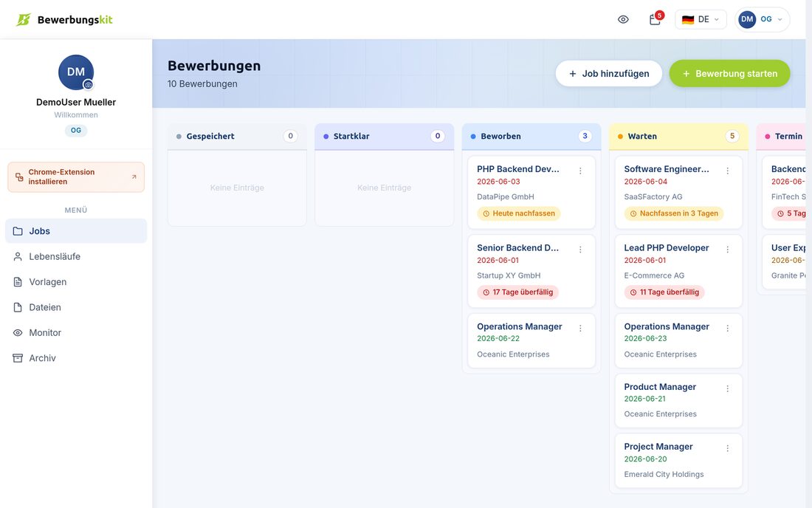812x508 pixels.
Task: Click the Warten column header
Action: 678,136
